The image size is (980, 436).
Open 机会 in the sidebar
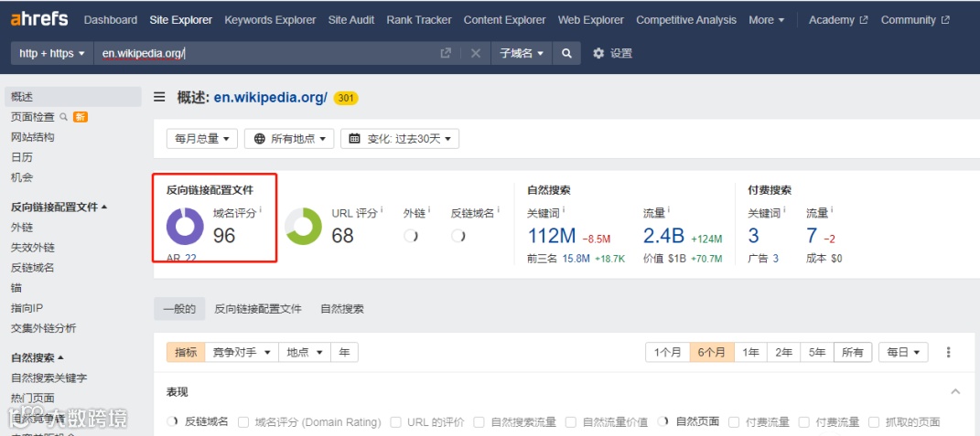[x=22, y=177]
